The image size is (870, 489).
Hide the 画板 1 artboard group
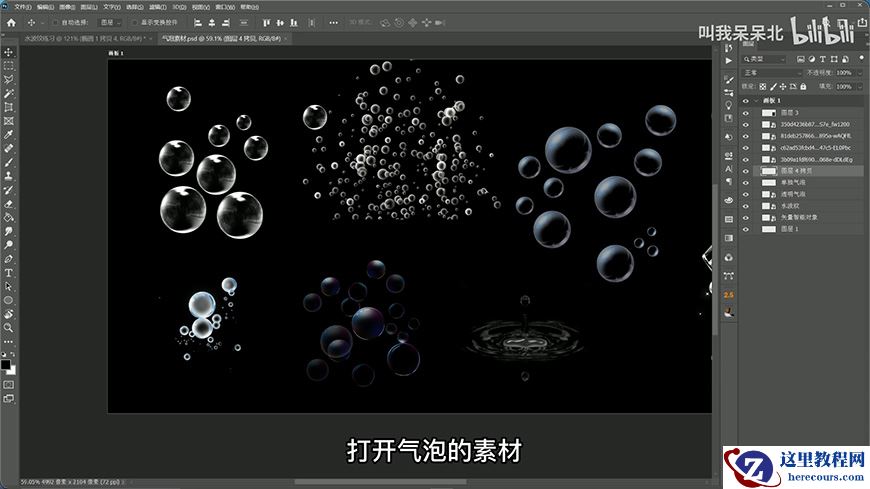pyautogui.click(x=746, y=101)
